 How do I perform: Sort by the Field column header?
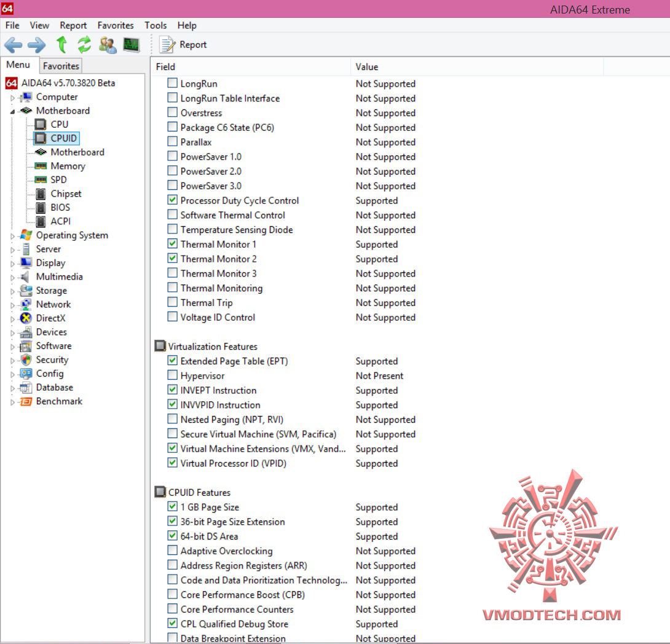coord(251,67)
